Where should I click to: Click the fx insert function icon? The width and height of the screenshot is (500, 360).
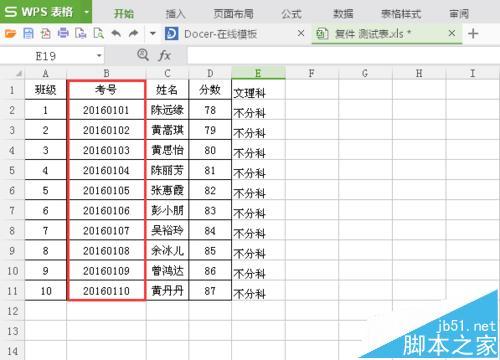165,55
